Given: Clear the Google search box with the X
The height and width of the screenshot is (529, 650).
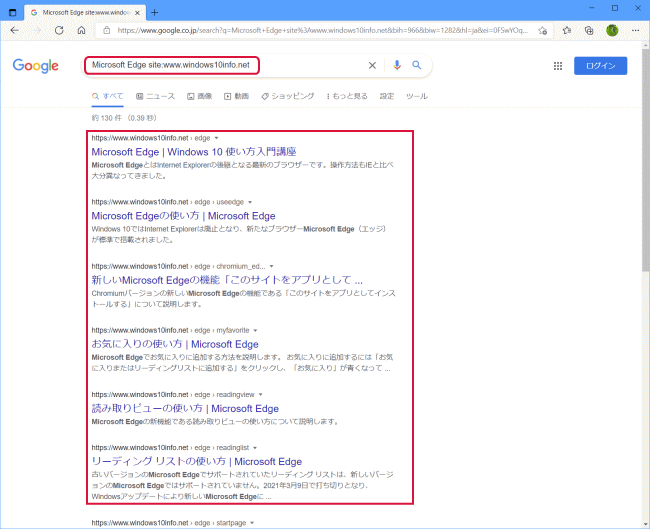Looking at the screenshot, I should (x=372, y=66).
